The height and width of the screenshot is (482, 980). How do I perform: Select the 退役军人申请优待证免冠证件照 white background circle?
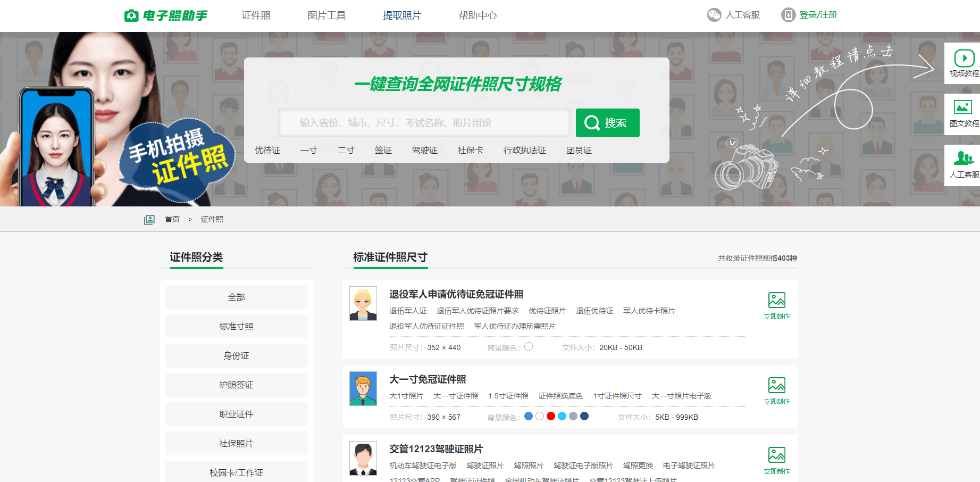tap(529, 346)
